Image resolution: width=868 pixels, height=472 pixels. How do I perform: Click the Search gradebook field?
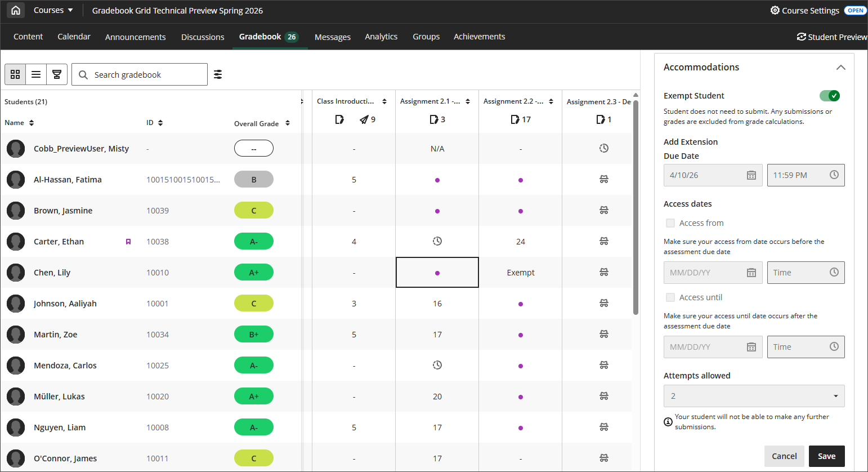pos(140,74)
